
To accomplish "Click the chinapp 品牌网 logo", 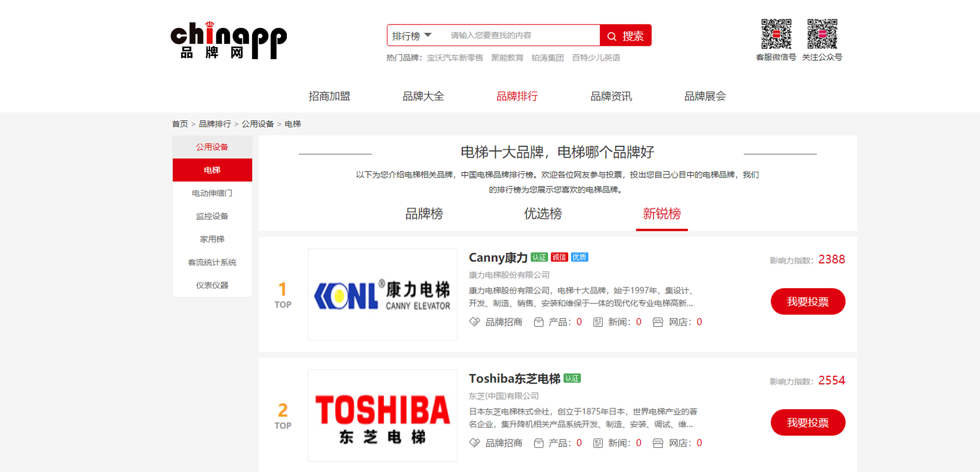I will tap(229, 40).
